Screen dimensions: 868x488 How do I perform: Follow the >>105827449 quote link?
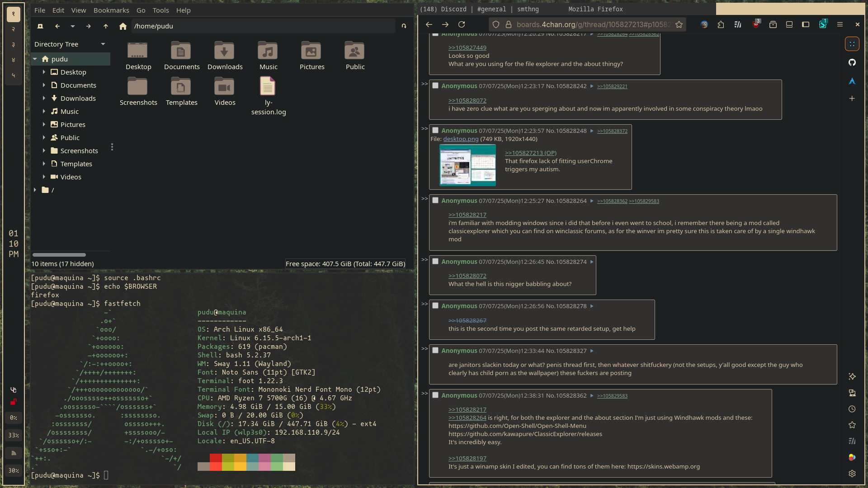point(467,48)
